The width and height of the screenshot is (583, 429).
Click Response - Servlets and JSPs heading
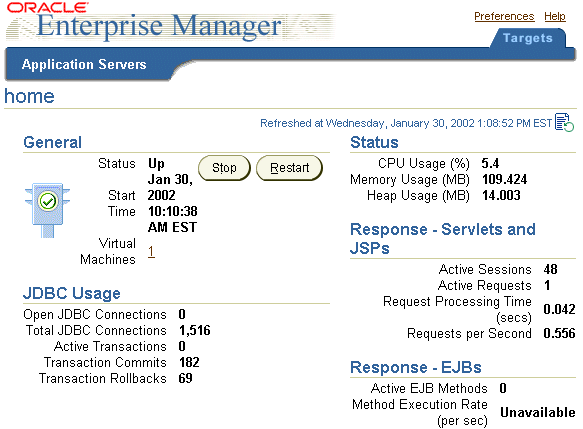(442, 239)
